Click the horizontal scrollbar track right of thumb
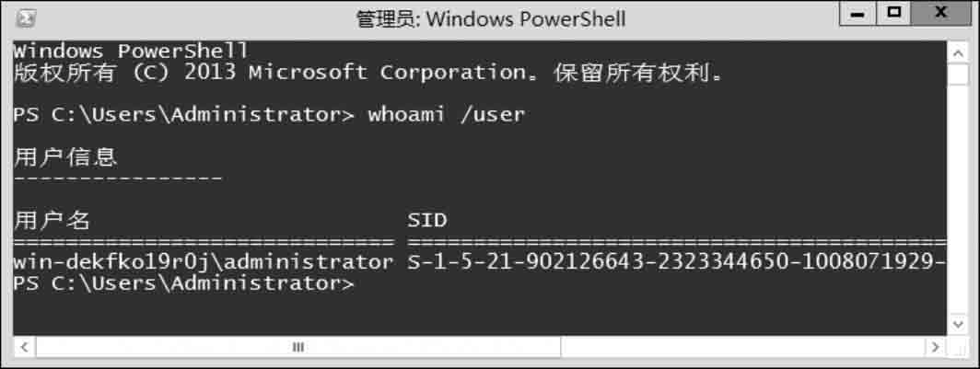 [737, 348]
